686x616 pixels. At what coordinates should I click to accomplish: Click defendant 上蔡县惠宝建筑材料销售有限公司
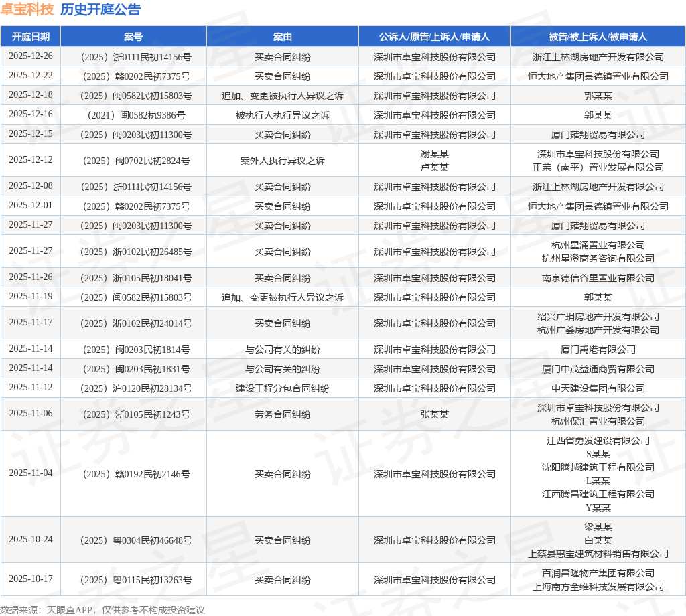(598, 554)
